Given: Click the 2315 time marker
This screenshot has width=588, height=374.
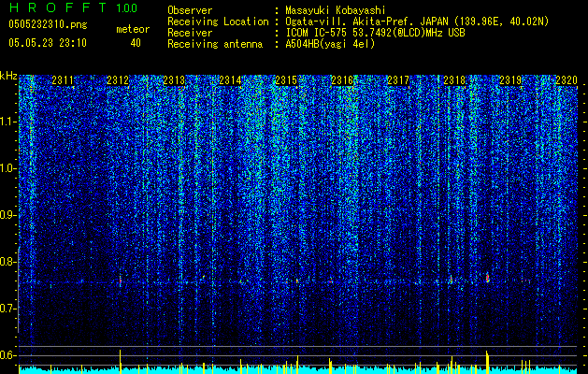Looking at the screenshot, I should [x=286, y=80].
